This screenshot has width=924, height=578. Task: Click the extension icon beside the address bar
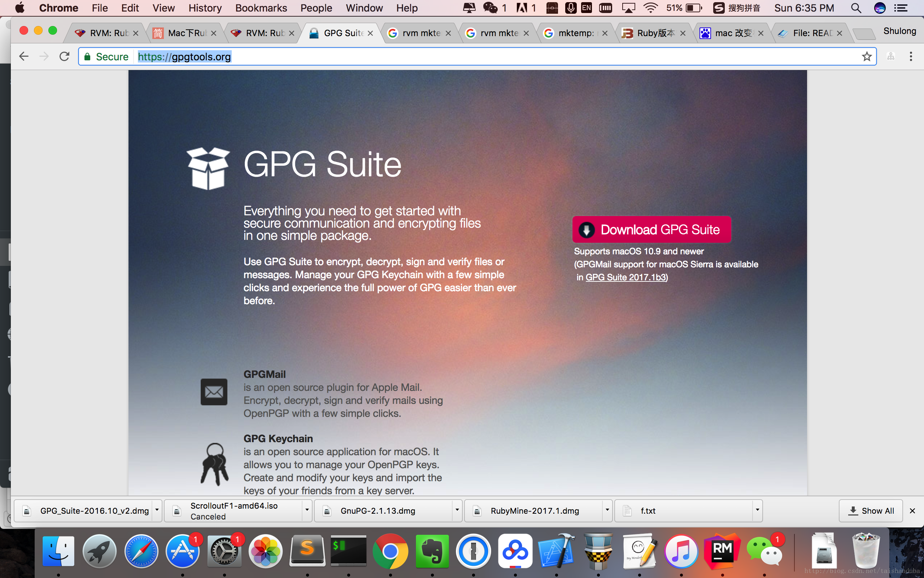click(891, 57)
